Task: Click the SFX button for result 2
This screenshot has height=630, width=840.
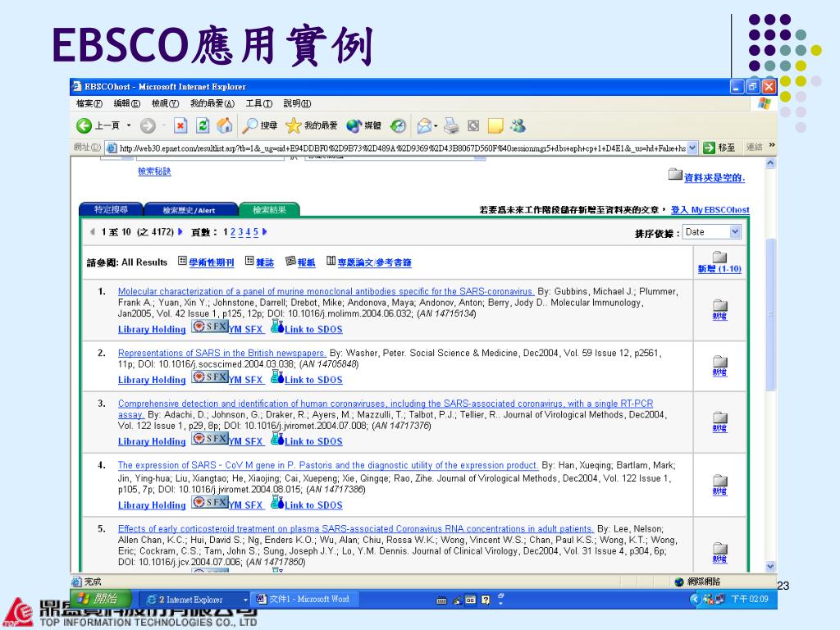Action: (x=210, y=377)
